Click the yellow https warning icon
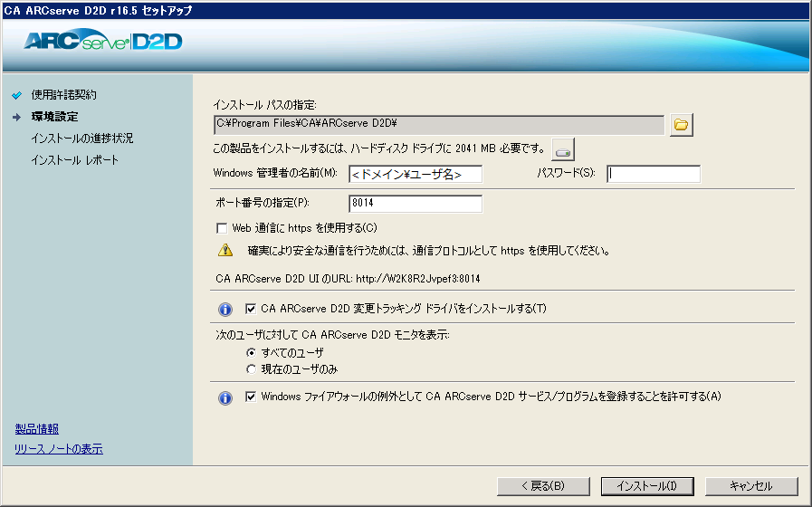The height and width of the screenshot is (507, 812). click(225, 251)
